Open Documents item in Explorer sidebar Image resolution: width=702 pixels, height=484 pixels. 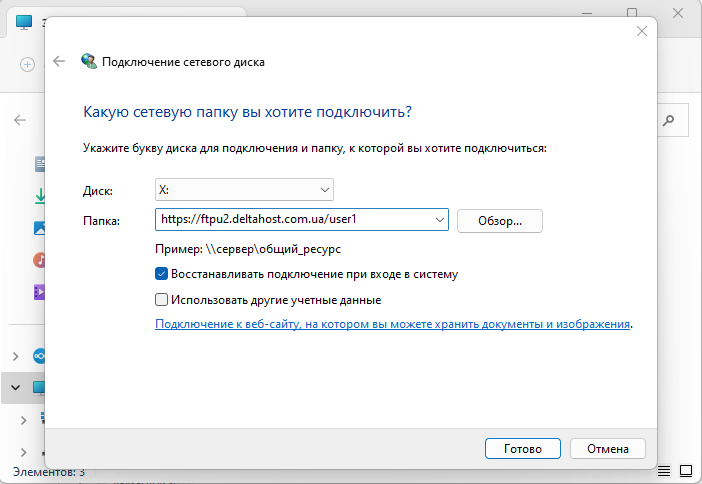[x=40, y=164]
